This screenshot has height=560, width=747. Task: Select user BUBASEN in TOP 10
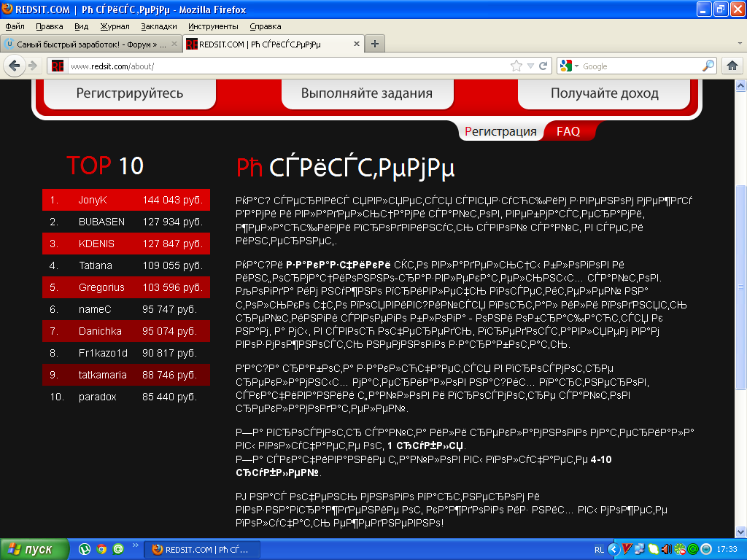pyautogui.click(x=101, y=222)
